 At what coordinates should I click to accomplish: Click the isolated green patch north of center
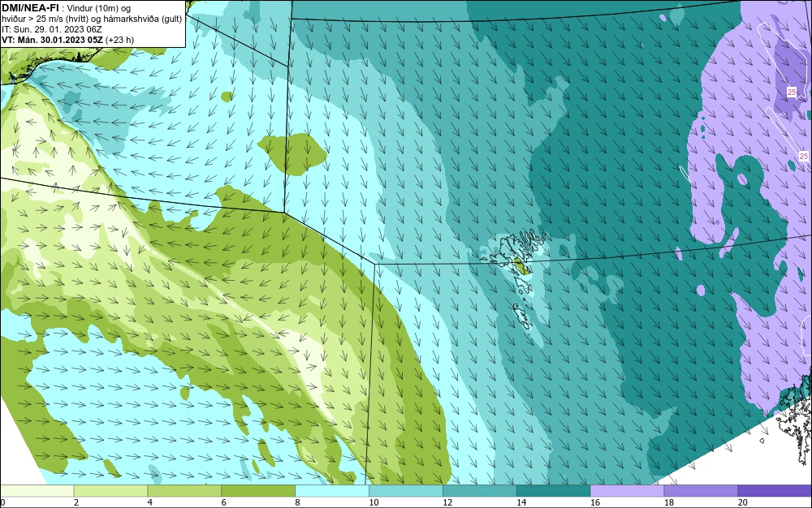(292, 154)
